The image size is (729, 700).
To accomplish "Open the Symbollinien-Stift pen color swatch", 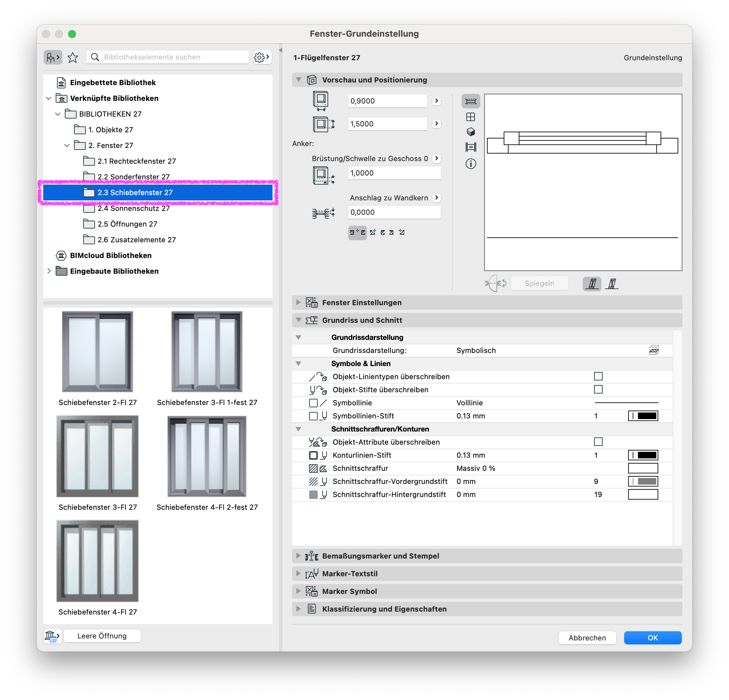I will click(643, 416).
